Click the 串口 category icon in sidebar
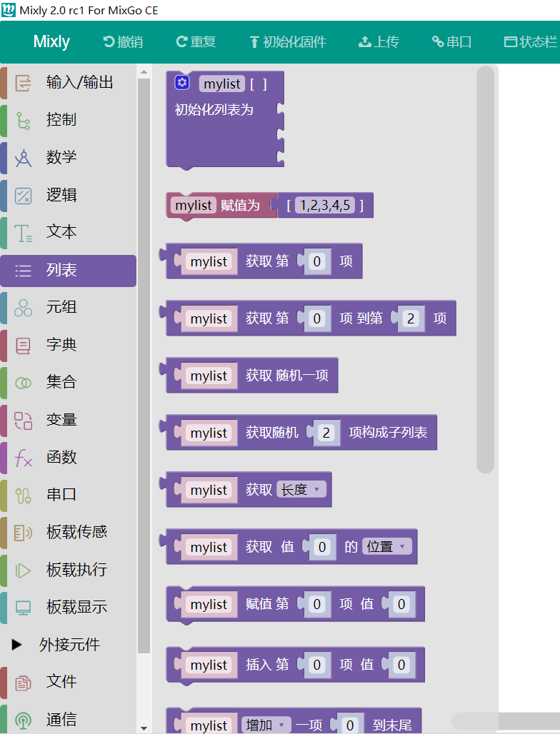The height and width of the screenshot is (734, 560). click(x=23, y=496)
